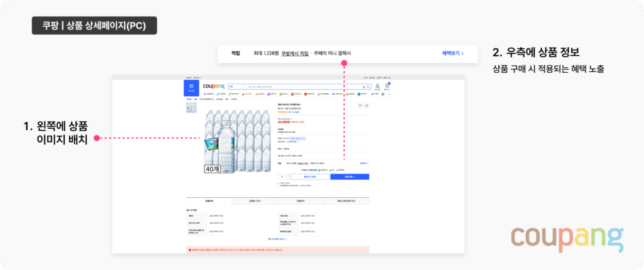The image size is (644, 270).
Task: Click the red 24,550원 price text
Action: [x=284, y=122]
